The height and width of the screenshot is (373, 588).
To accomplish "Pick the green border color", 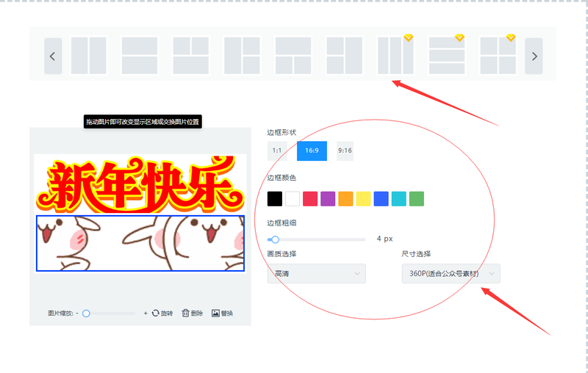I will point(417,199).
